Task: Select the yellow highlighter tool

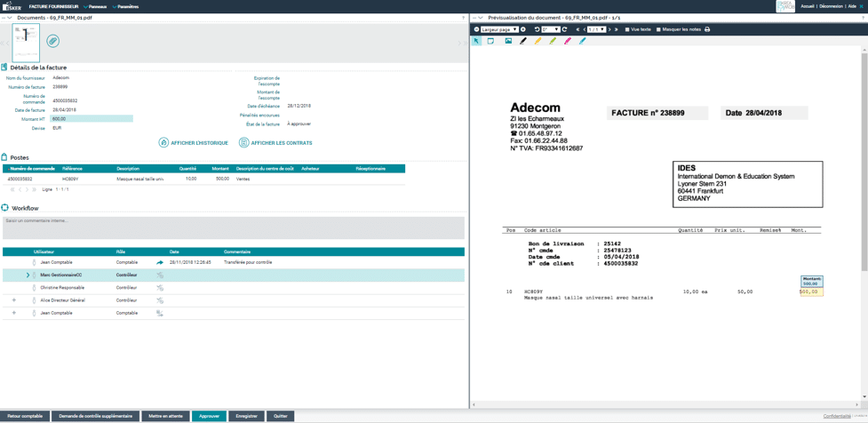Action: pos(538,41)
